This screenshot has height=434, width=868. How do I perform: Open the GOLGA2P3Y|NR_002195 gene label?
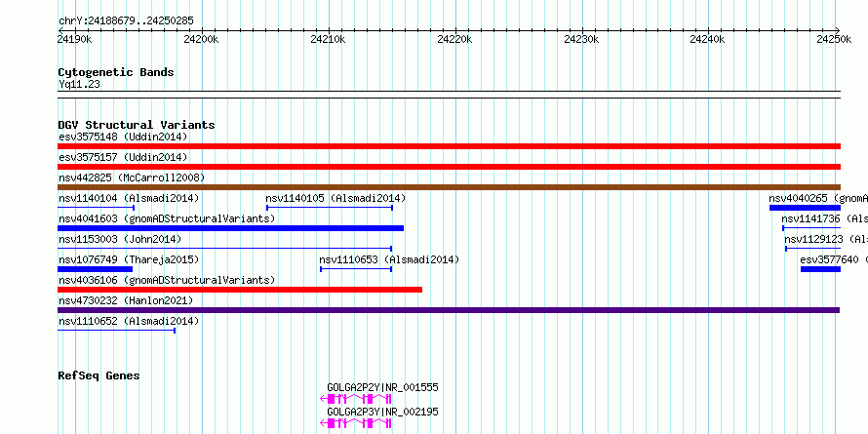pyautogui.click(x=382, y=412)
